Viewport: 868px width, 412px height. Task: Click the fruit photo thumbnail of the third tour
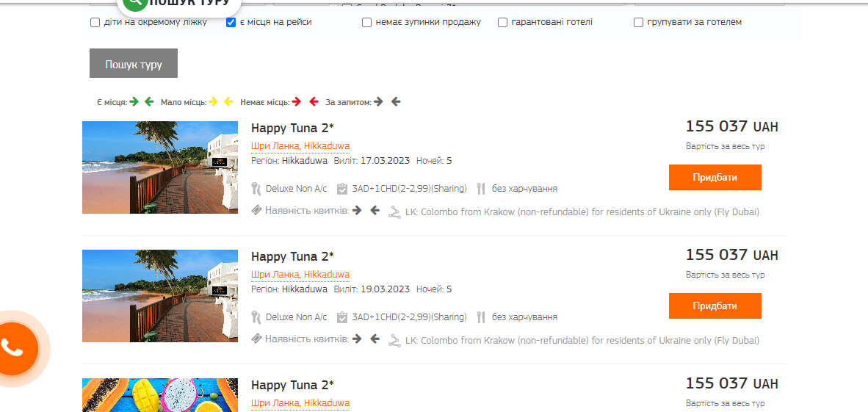click(x=160, y=395)
